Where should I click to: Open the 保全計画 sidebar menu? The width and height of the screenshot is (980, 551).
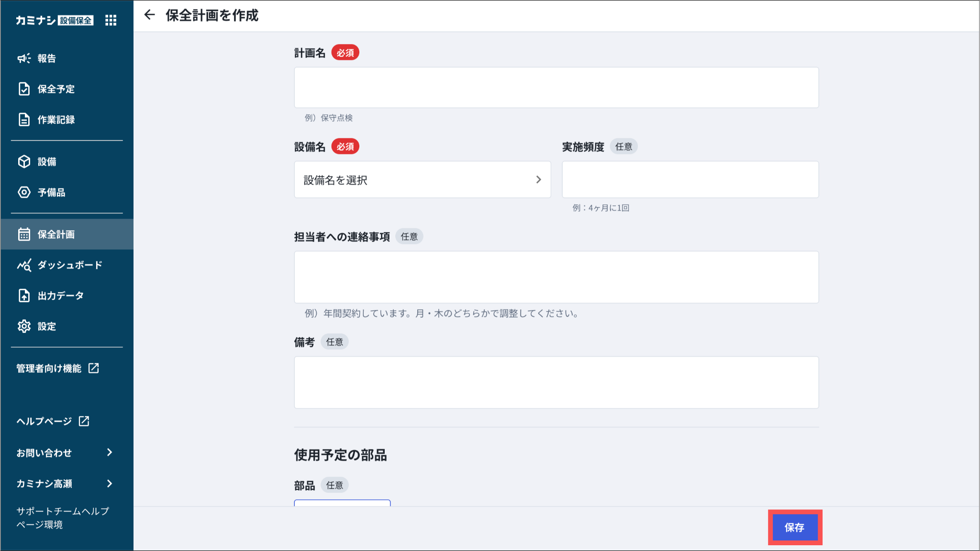click(x=56, y=235)
